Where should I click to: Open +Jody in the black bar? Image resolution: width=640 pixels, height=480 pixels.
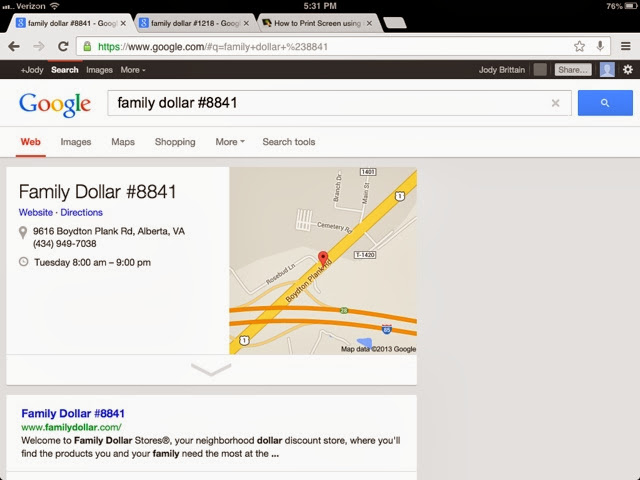coord(32,70)
